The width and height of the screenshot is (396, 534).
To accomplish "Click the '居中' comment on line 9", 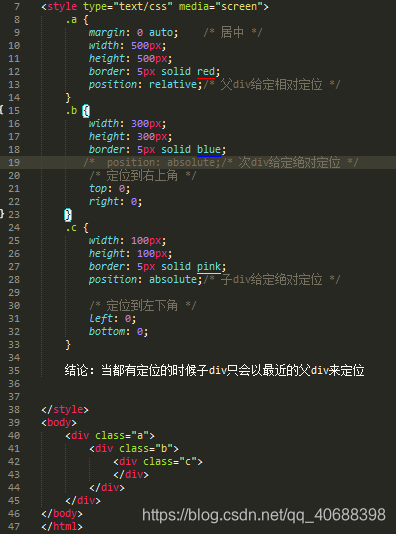I will tap(232, 33).
